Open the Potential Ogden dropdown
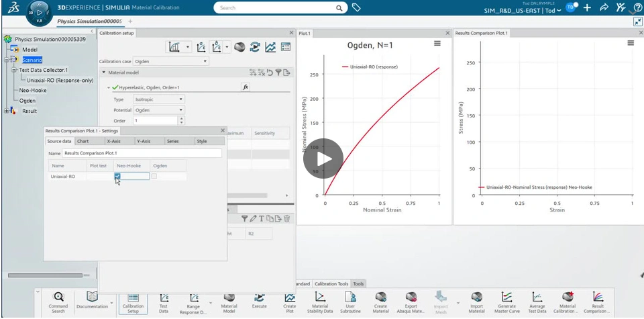 click(x=159, y=110)
